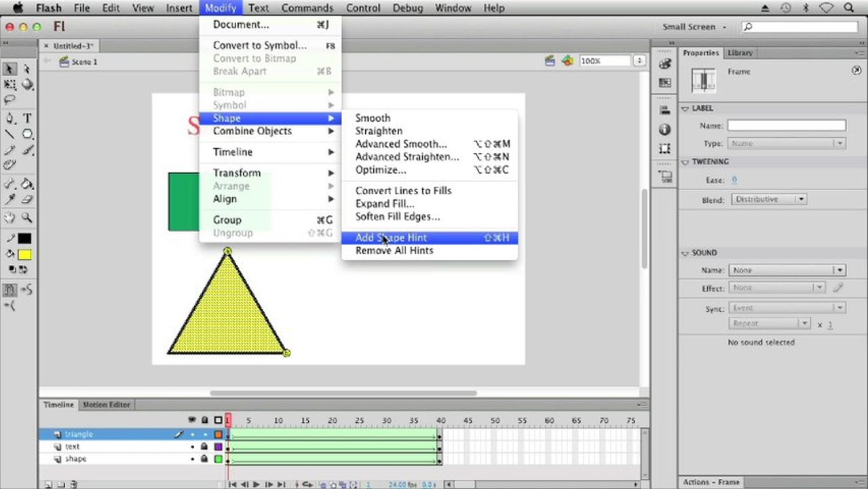Click into the Label Name field
The image size is (868, 489).
pyautogui.click(x=787, y=126)
